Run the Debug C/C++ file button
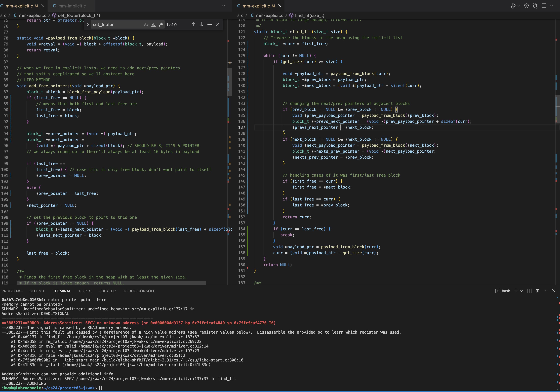This screenshot has width=560, height=392. pos(513,6)
